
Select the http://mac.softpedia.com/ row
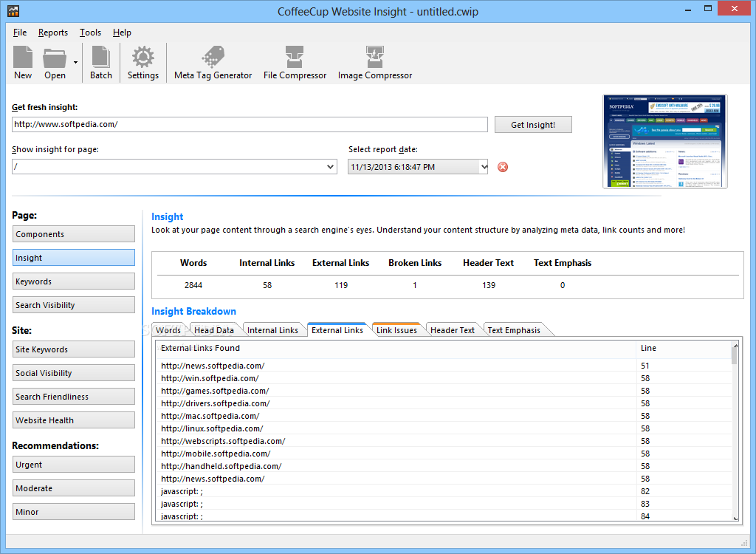(444, 416)
